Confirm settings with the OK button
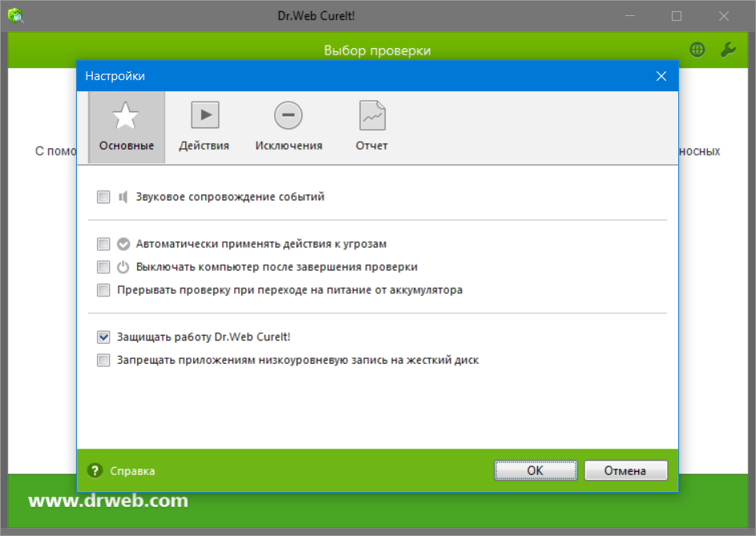Image resolution: width=756 pixels, height=536 pixels. 536,470
